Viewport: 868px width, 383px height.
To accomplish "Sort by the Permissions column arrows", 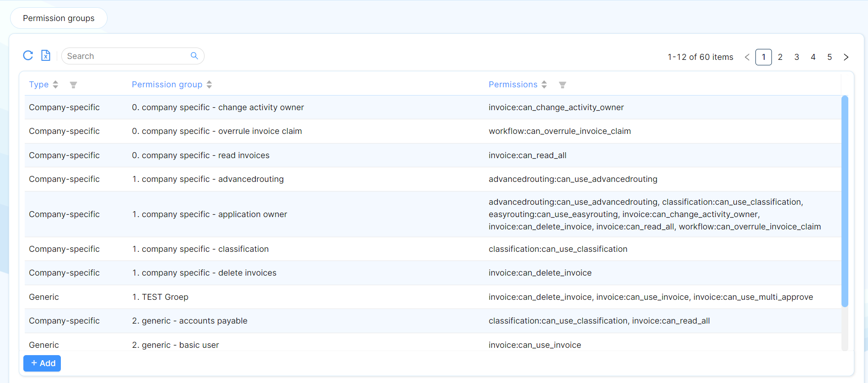I will coord(544,85).
